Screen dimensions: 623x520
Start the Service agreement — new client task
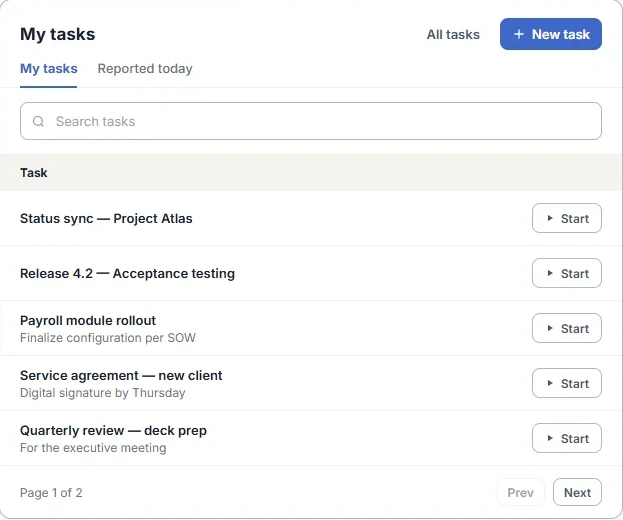click(x=567, y=383)
